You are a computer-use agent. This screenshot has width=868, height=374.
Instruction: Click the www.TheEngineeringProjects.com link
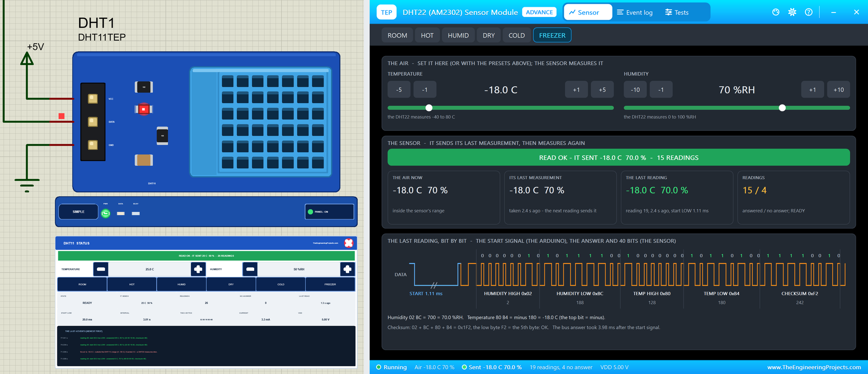click(814, 367)
